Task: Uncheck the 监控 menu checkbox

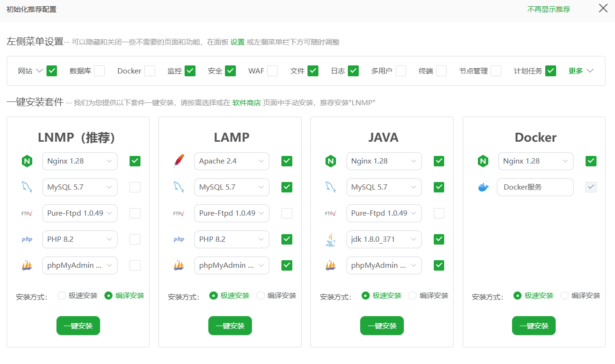Action: click(x=190, y=71)
